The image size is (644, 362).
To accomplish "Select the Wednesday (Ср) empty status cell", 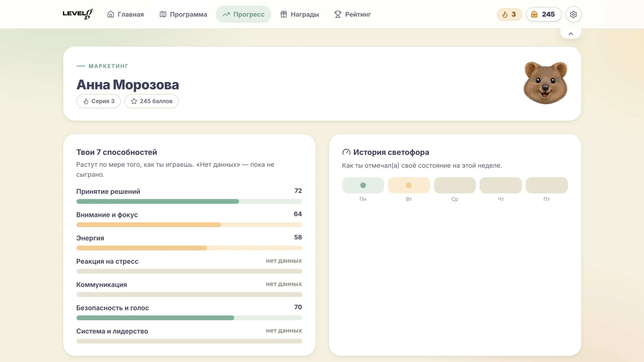I will click(x=455, y=185).
